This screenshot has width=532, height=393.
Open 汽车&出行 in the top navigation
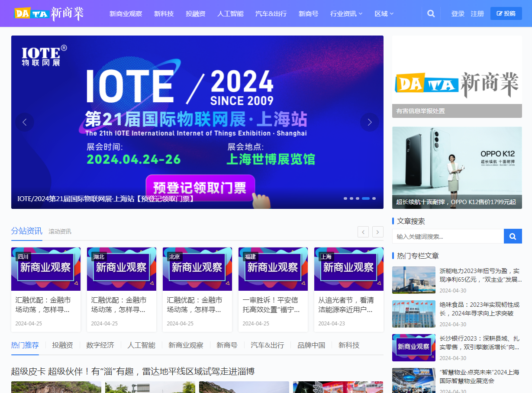271,13
